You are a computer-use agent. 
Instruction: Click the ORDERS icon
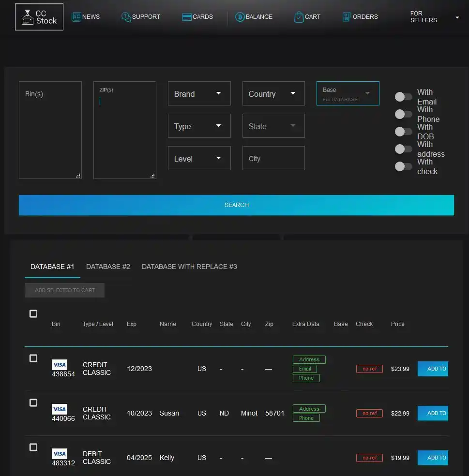tap(347, 16)
